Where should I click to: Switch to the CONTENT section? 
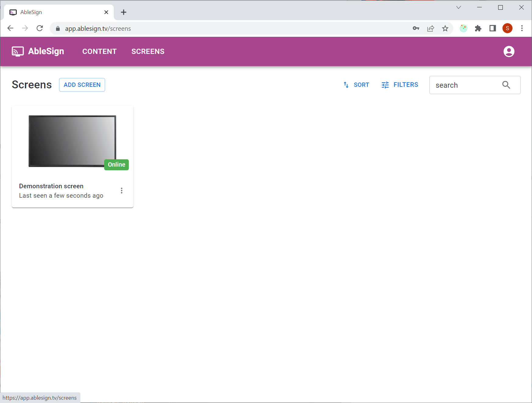[x=99, y=51]
